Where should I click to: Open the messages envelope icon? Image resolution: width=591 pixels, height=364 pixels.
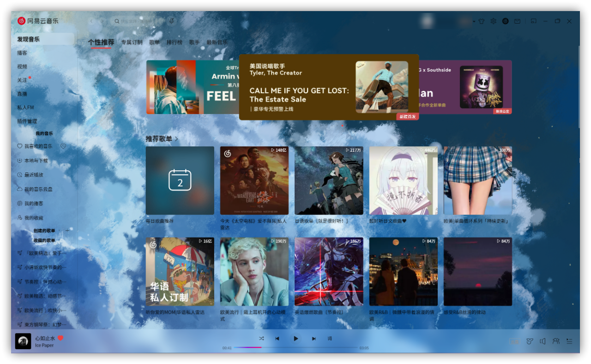click(517, 21)
